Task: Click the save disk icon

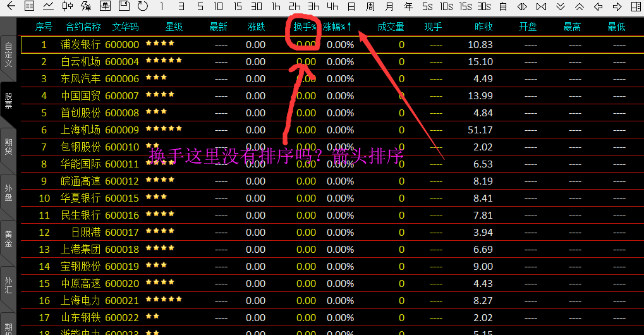Action: [125, 6]
